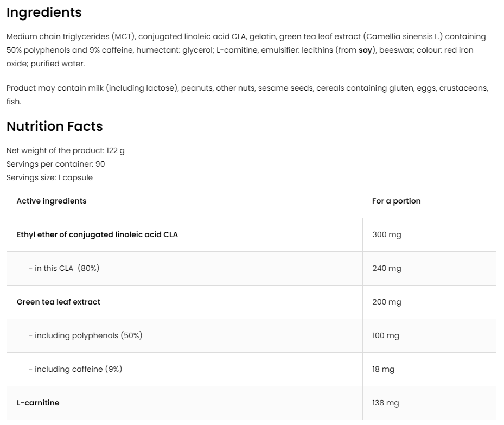Click the 240 mg value cell
Viewport: 504px width, 425px height.
pos(387,268)
